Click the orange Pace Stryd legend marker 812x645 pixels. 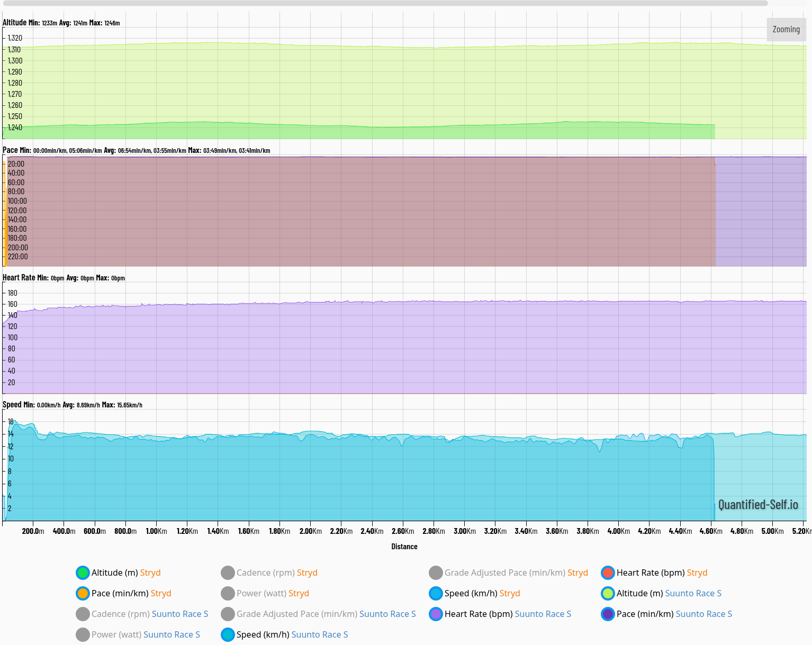83,593
